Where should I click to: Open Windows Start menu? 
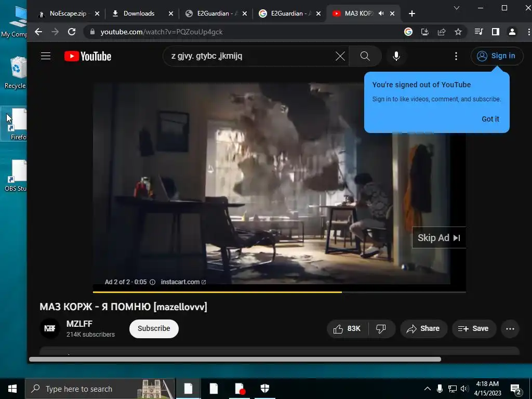[x=12, y=389]
